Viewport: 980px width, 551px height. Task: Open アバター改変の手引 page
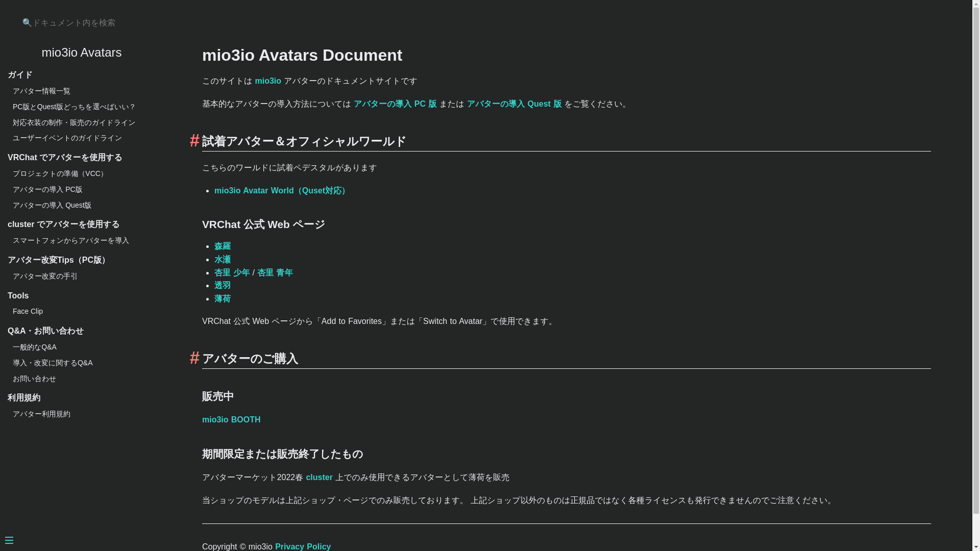pos(45,276)
